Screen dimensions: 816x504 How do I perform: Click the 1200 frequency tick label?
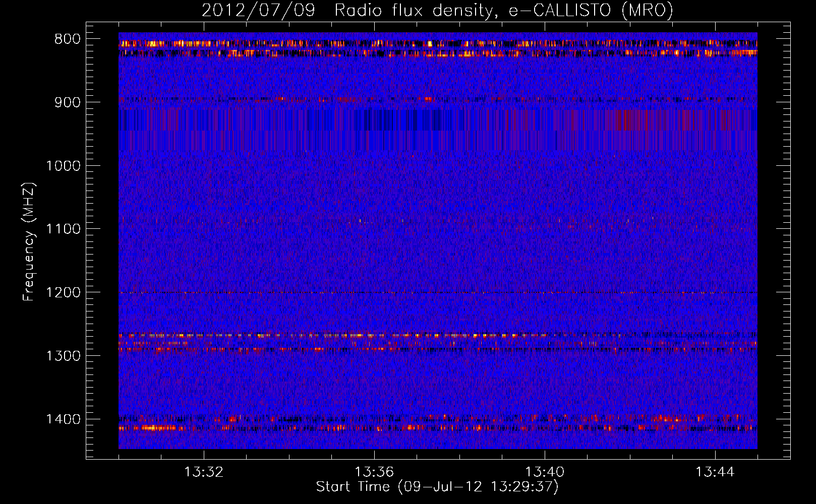pyautogui.click(x=64, y=293)
